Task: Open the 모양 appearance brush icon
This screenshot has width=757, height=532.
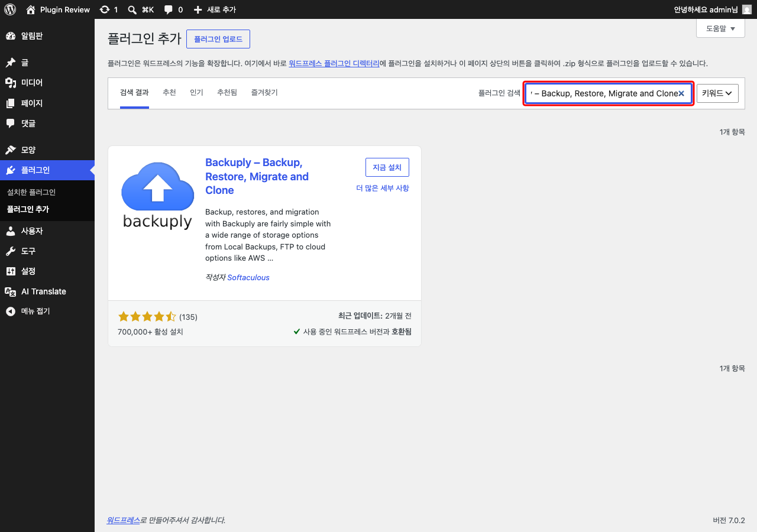Action: pos(11,150)
